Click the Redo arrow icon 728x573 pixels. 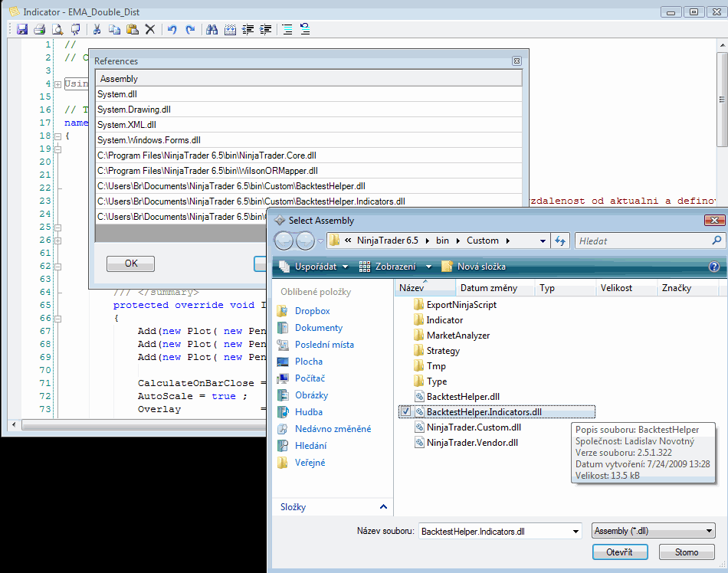point(189,29)
